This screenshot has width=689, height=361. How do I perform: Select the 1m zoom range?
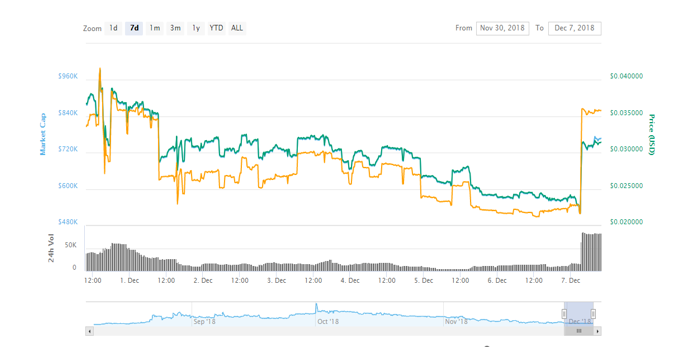[x=155, y=28]
